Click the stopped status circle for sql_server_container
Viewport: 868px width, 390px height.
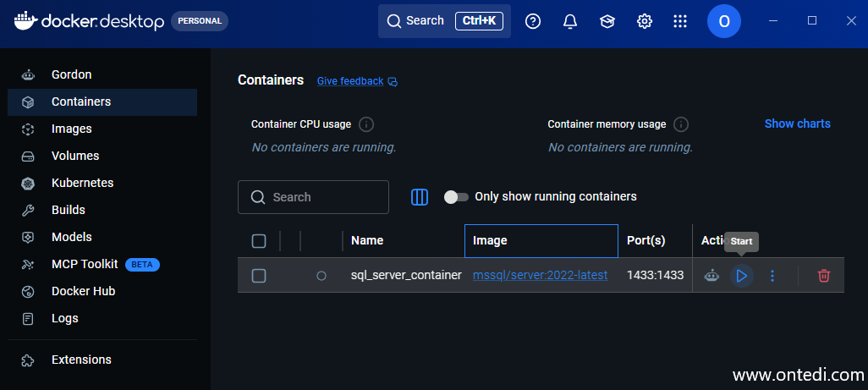pos(321,276)
